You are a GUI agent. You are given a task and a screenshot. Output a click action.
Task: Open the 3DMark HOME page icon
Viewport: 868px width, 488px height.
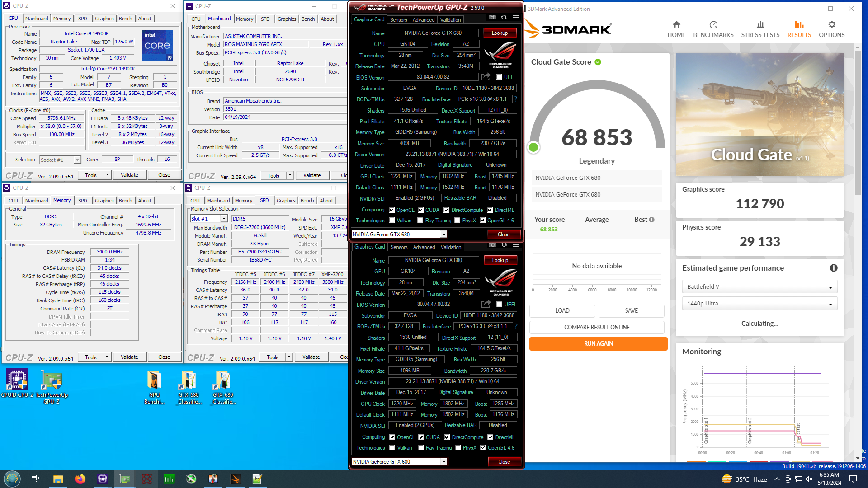(676, 24)
